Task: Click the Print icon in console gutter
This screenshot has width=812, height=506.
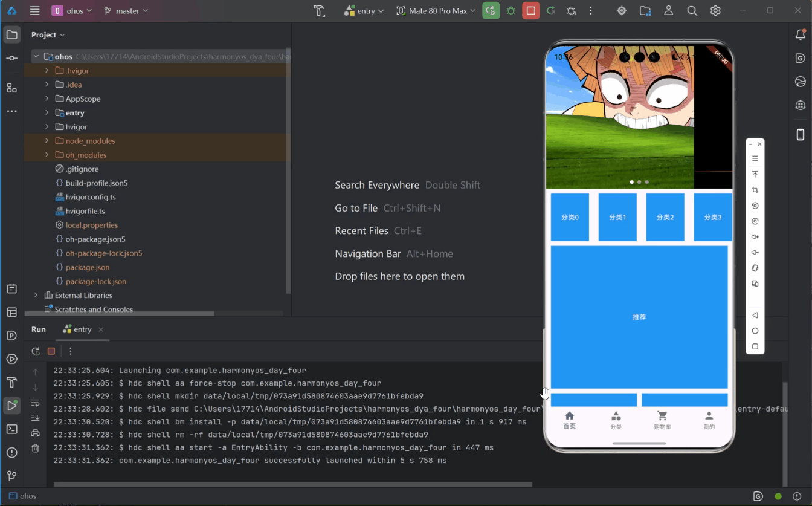Action: [x=35, y=433]
